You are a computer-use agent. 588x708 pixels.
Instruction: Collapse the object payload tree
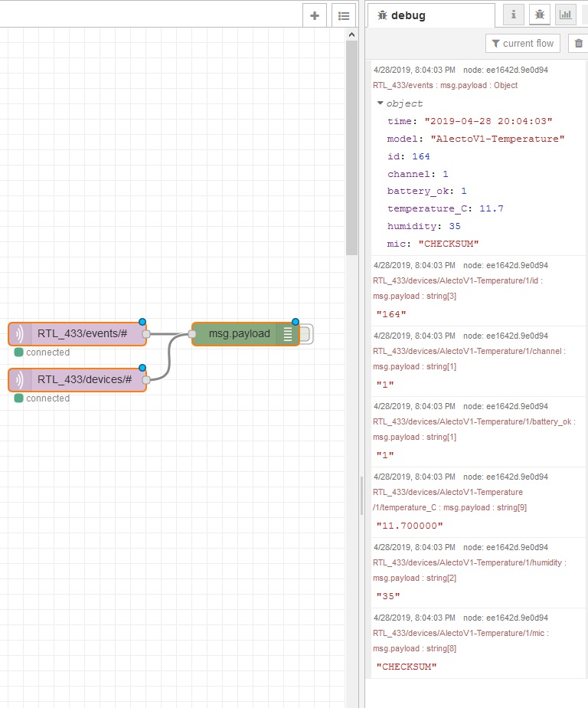381,103
